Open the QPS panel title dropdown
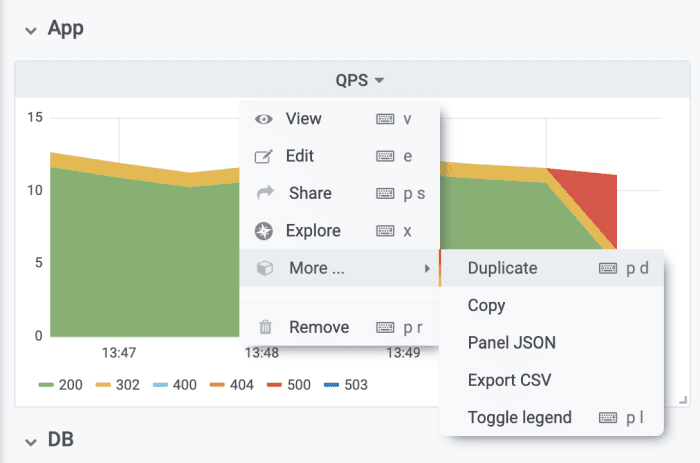Screen dimensions: 700x463 pos(360,80)
